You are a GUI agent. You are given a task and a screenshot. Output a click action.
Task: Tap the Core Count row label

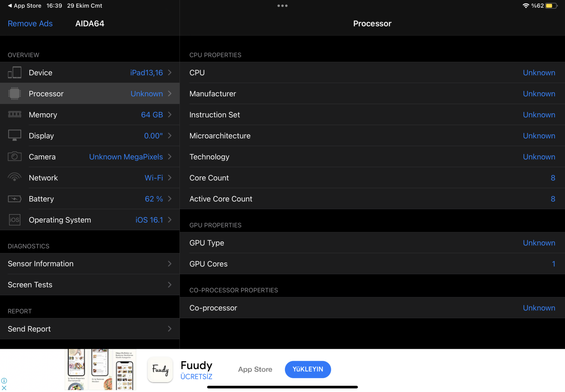209,178
